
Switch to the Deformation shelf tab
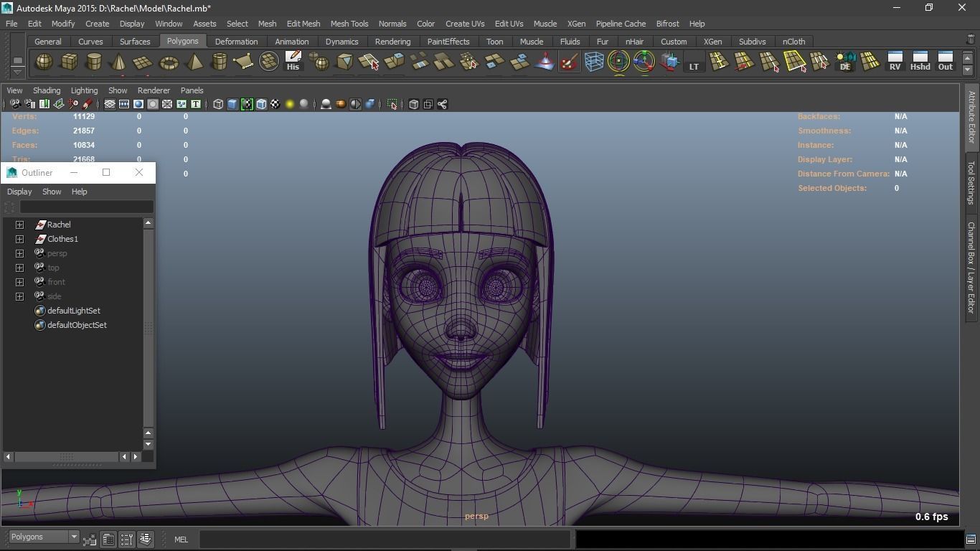point(236,42)
